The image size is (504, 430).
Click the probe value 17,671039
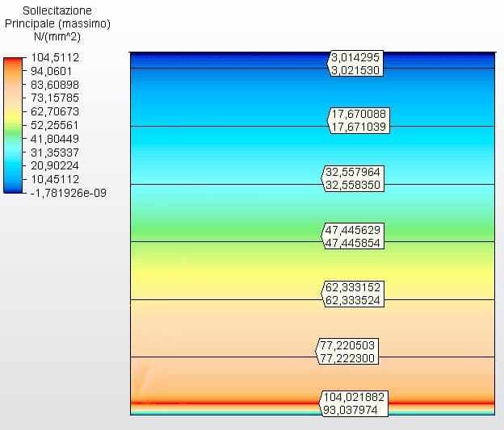click(x=359, y=127)
